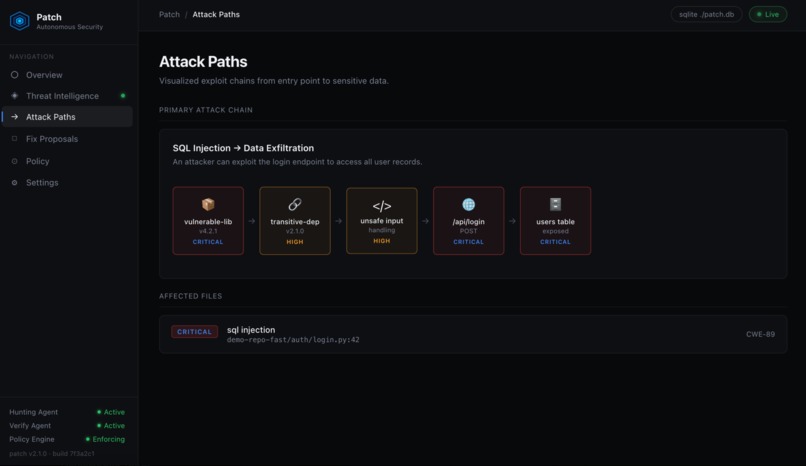Image resolution: width=806 pixels, height=466 pixels.
Task: Click the globe icon on /api/login
Action: (468, 204)
